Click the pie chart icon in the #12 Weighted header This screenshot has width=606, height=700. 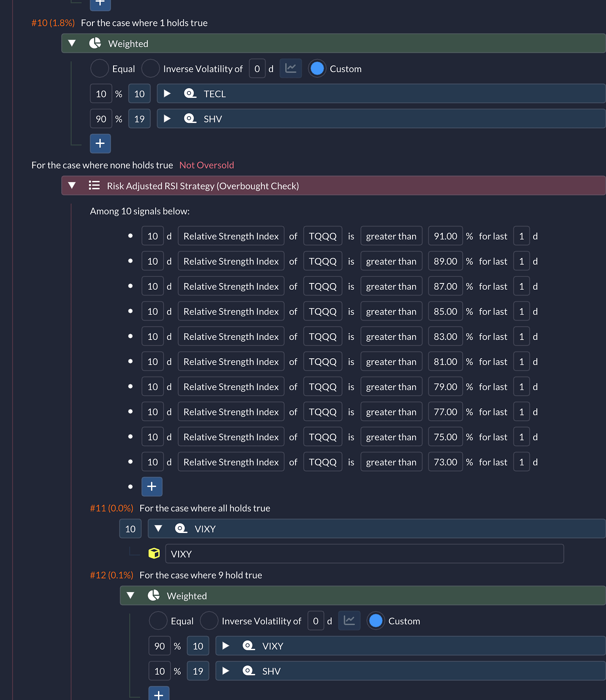(154, 596)
